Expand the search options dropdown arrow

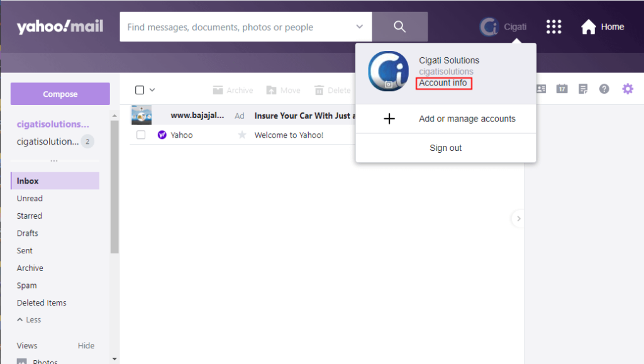360,27
